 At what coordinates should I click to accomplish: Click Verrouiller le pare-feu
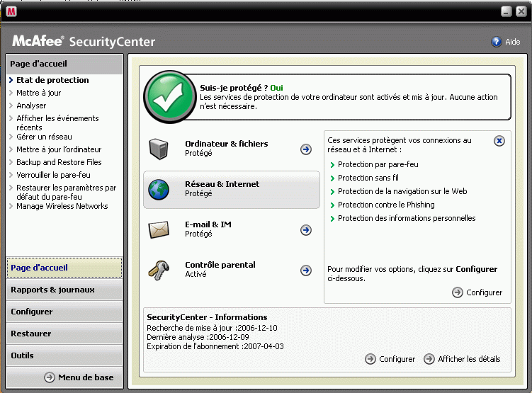coord(53,175)
